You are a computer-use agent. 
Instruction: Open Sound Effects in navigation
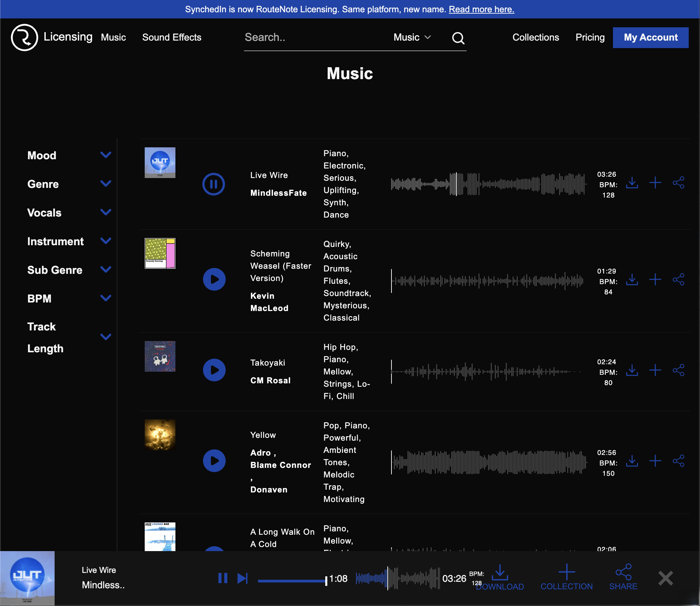pyautogui.click(x=172, y=37)
